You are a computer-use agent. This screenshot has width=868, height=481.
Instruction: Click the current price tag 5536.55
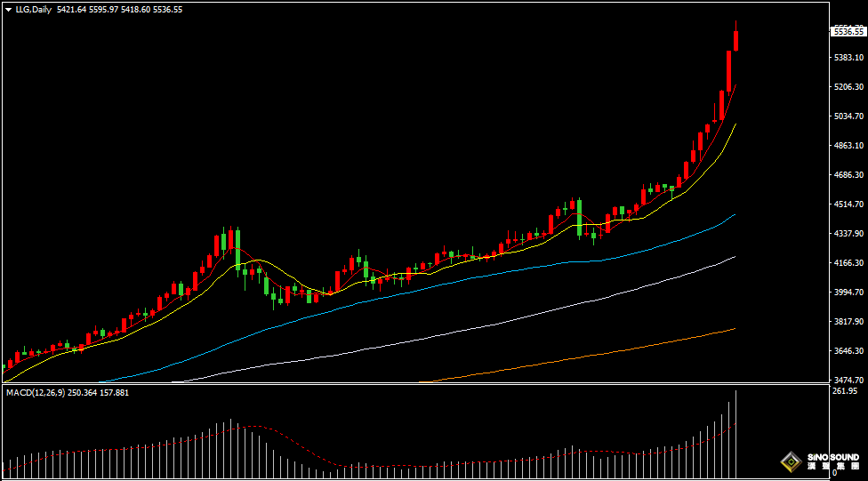[x=848, y=32]
